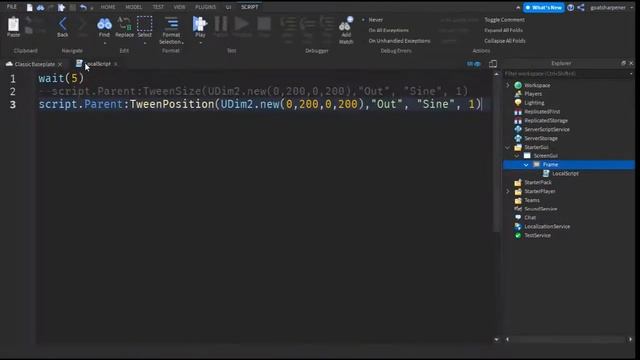Collapse the ScreenGui tree node

pyautogui.click(x=517, y=156)
